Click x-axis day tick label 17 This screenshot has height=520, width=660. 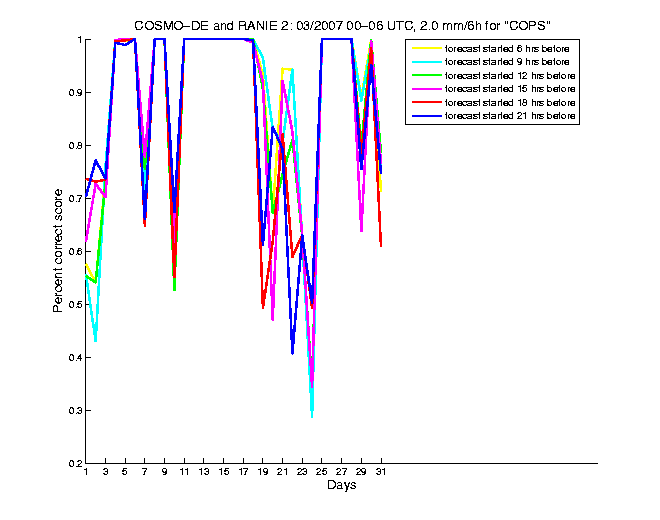pyautogui.click(x=243, y=472)
